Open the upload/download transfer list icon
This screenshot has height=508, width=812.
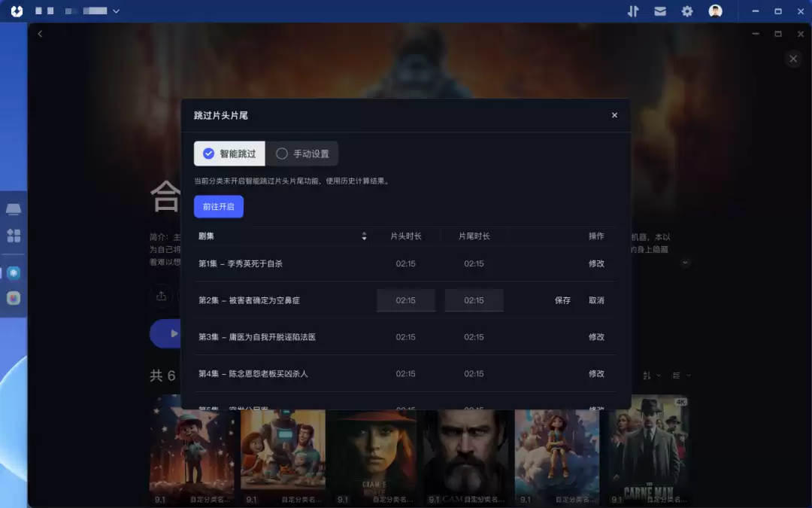(x=632, y=11)
